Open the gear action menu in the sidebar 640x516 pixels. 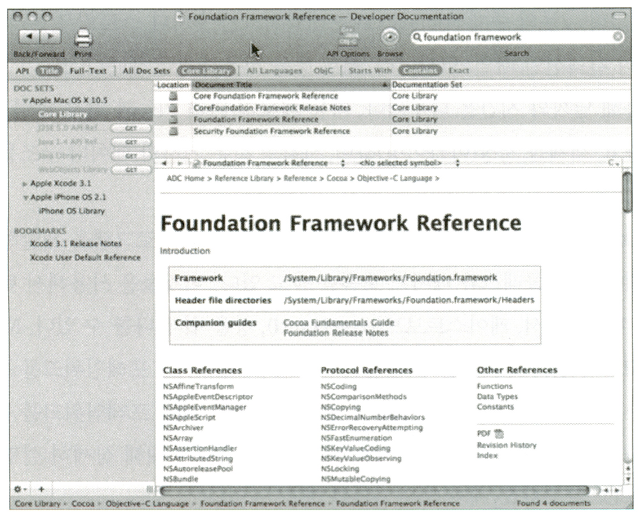pyautogui.click(x=20, y=489)
